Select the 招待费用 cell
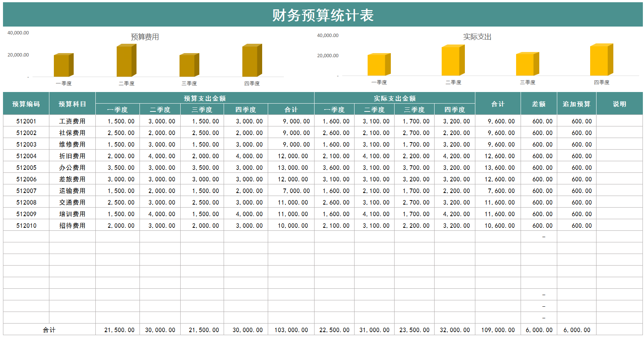This screenshot has width=644, height=337. (x=72, y=226)
